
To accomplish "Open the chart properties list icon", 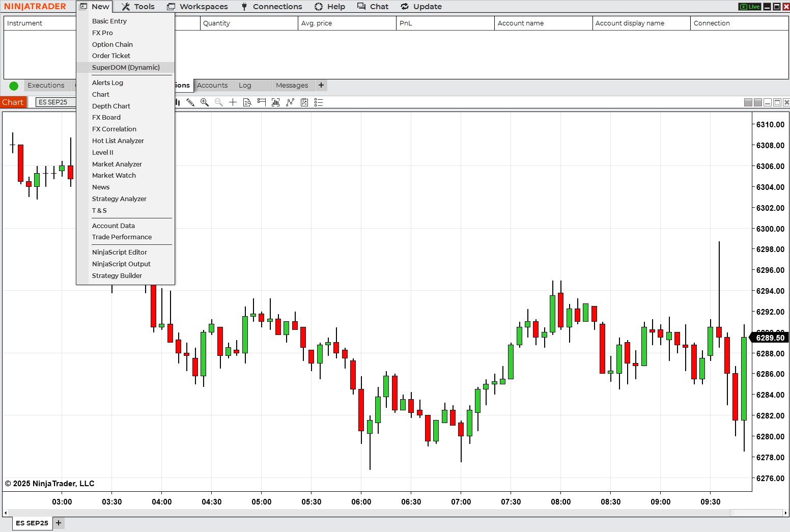I will point(319,102).
